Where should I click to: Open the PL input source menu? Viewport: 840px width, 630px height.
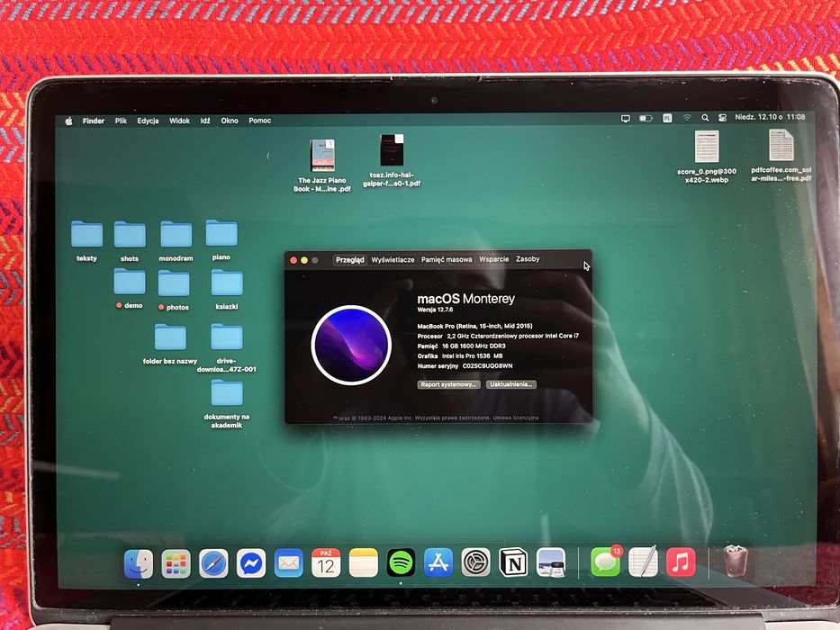point(667,118)
